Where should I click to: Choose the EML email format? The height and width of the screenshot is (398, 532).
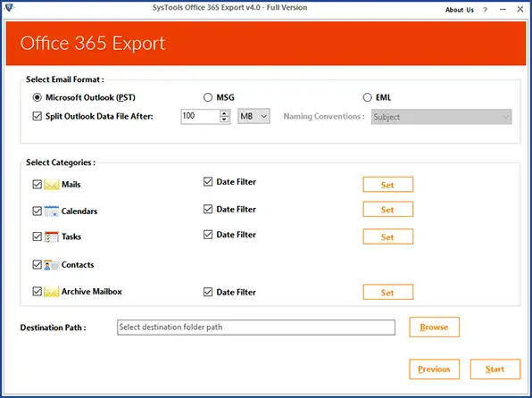pos(368,98)
